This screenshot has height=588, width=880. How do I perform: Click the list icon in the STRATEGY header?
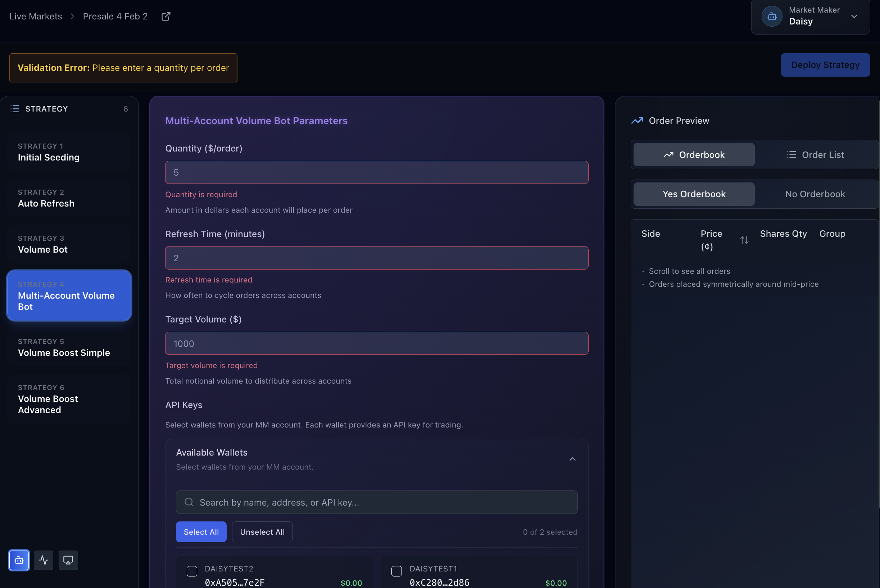(15, 109)
